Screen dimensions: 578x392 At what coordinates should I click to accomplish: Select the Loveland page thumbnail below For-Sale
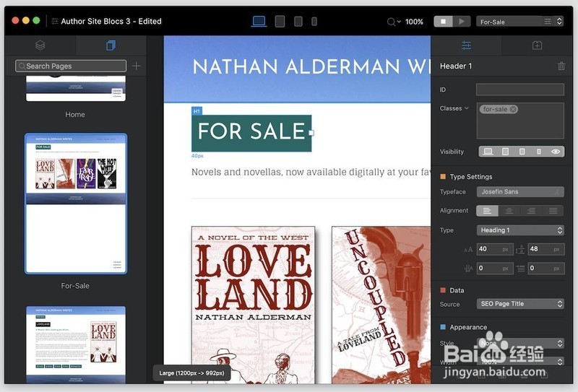(76, 345)
